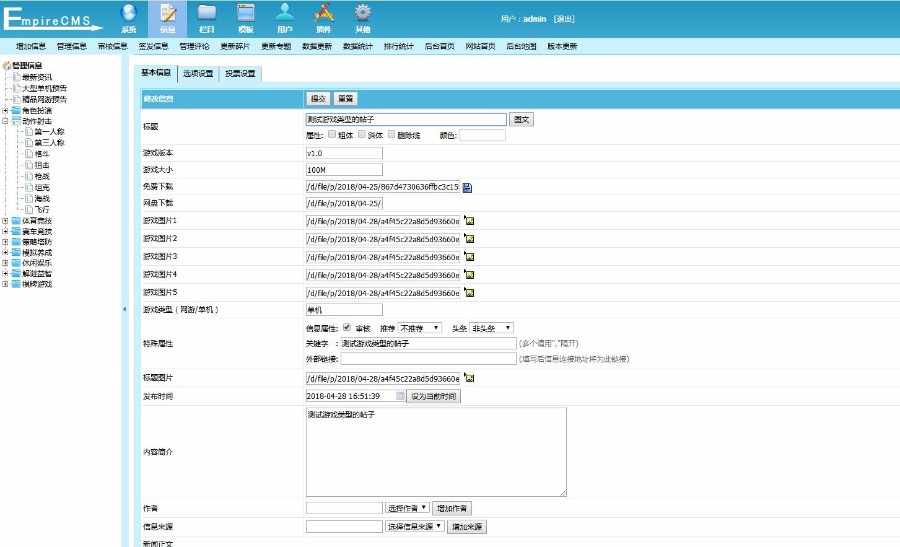Open the 插件 (Plugins) navigation icon
This screenshot has width=900, height=547.
coord(324,18)
